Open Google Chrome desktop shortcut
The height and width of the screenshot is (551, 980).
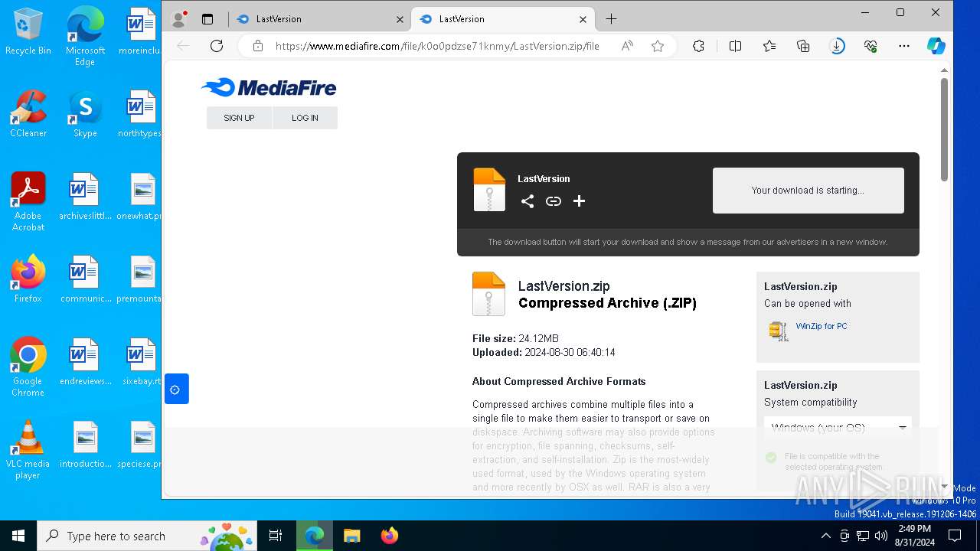pyautogui.click(x=28, y=367)
